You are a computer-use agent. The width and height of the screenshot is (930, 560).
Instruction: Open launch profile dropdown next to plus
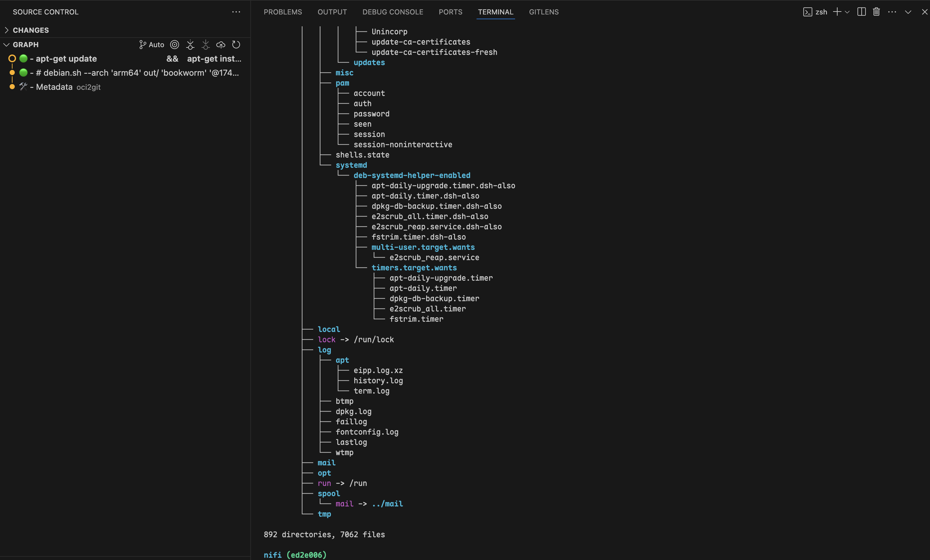point(847,12)
